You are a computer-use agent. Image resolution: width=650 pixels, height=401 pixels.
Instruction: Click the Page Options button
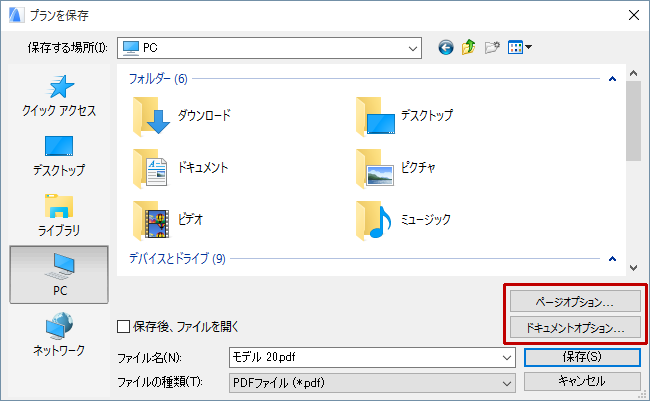(x=575, y=301)
